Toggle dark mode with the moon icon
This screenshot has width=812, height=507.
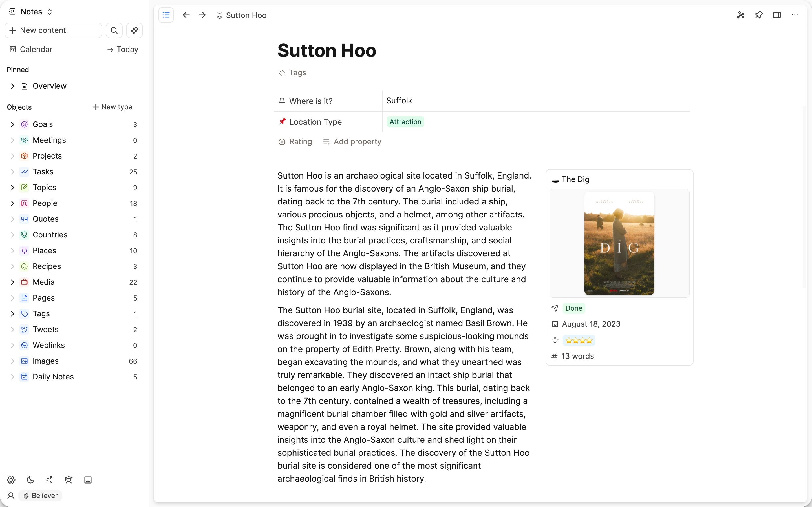[30, 480]
